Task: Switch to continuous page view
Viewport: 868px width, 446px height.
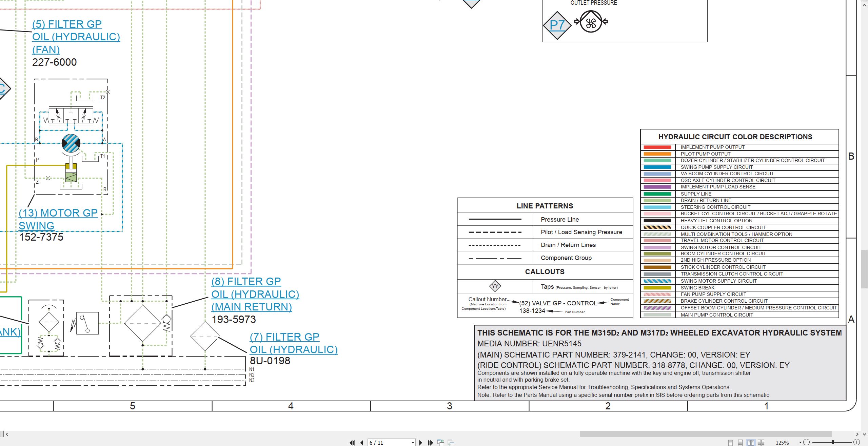Action: 741,443
